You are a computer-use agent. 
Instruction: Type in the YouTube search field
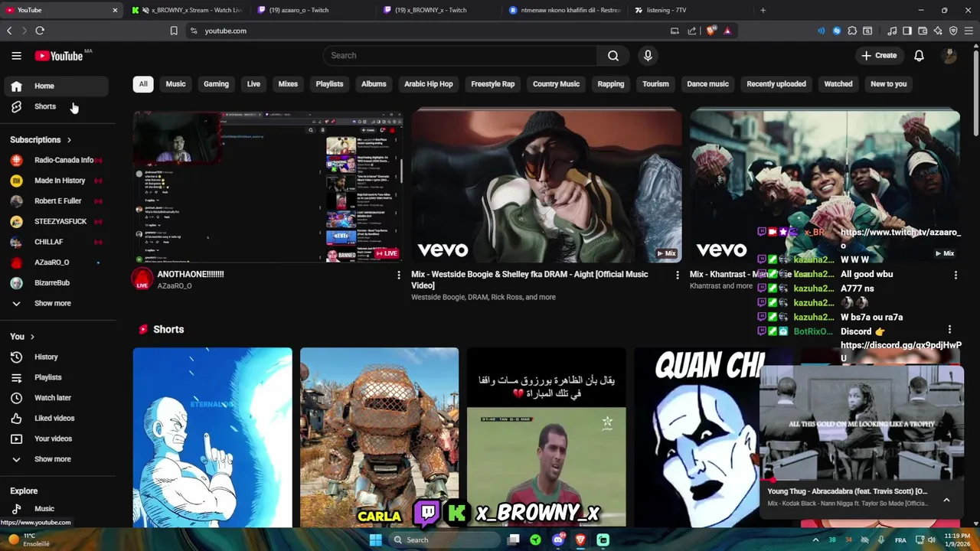coord(460,55)
